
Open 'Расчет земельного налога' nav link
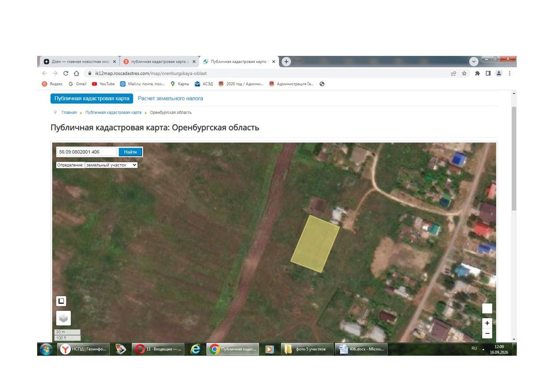tap(170, 98)
